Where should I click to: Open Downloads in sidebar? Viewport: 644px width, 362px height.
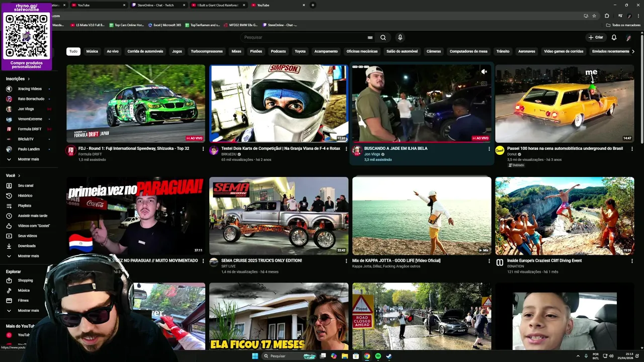click(27, 246)
